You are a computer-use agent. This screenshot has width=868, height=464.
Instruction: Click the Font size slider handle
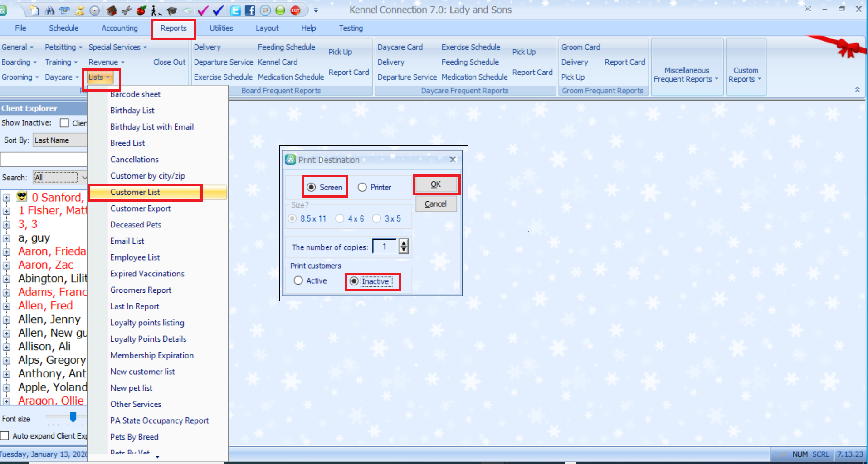click(x=73, y=417)
